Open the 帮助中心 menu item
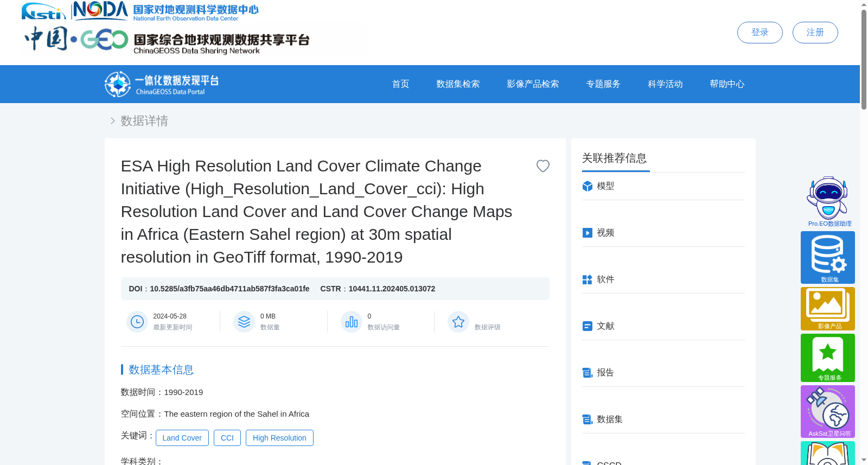This screenshot has height=465, width=868. click(x=727, y=84)
